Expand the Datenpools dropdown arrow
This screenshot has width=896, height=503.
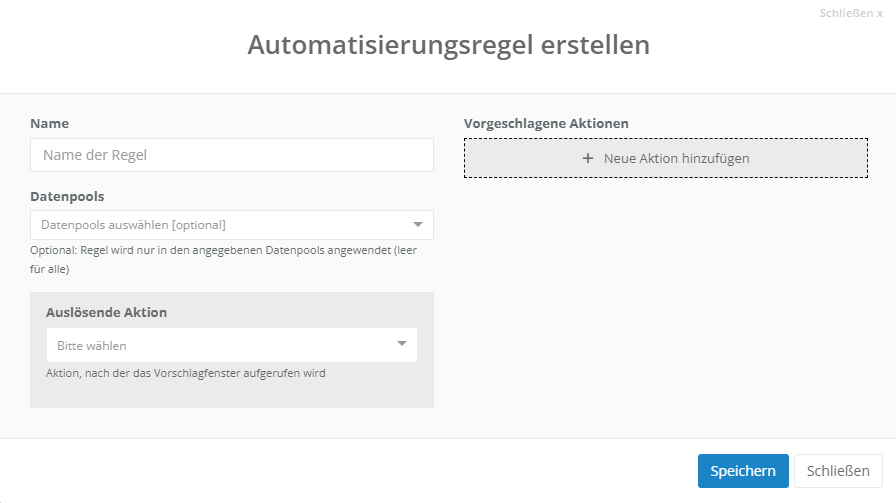pyautogui.click(x=418, y=224)
